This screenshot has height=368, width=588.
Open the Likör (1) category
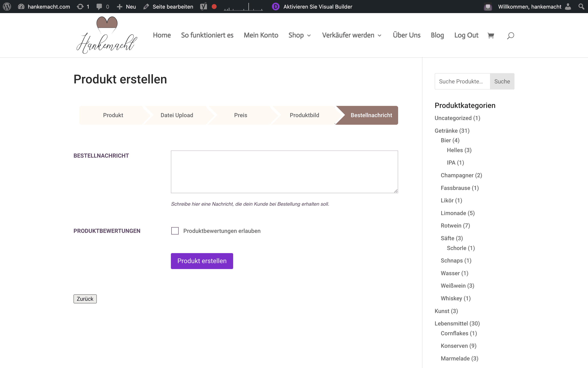point(451,200)
